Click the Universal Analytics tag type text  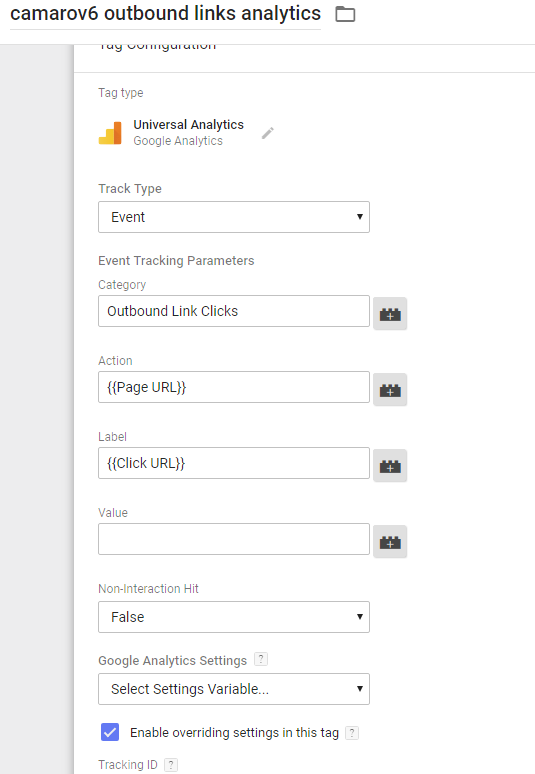(x=189, y=124)
